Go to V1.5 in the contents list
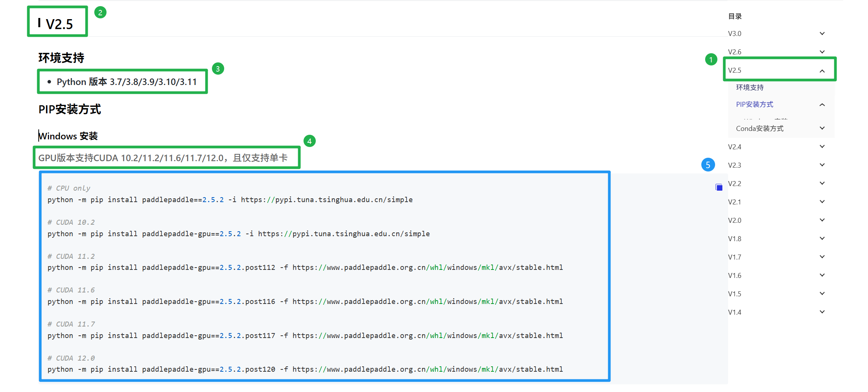 pos(735,294)
